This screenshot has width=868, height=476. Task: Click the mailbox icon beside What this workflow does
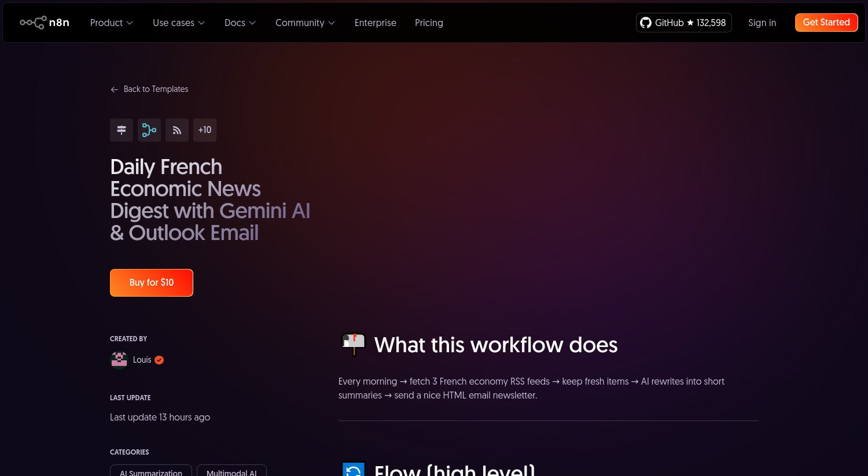click(x=354, y=344)
